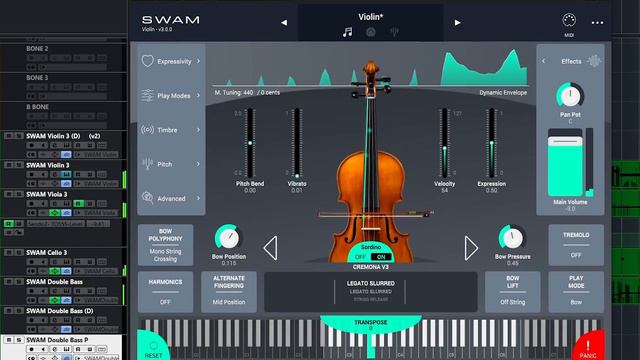Expand the Expressivity section chevron
Viewport: 640px width, 360px height.
(x=198, y=61)
